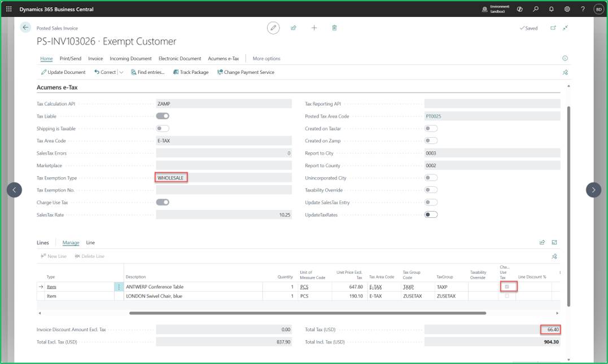Go to previous record chevron

(14, 190)
